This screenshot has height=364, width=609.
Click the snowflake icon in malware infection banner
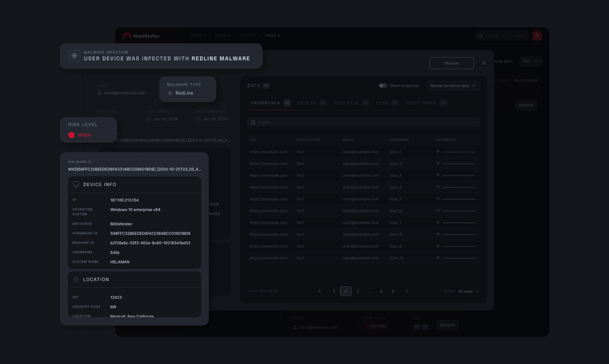[x=74, y=56]
